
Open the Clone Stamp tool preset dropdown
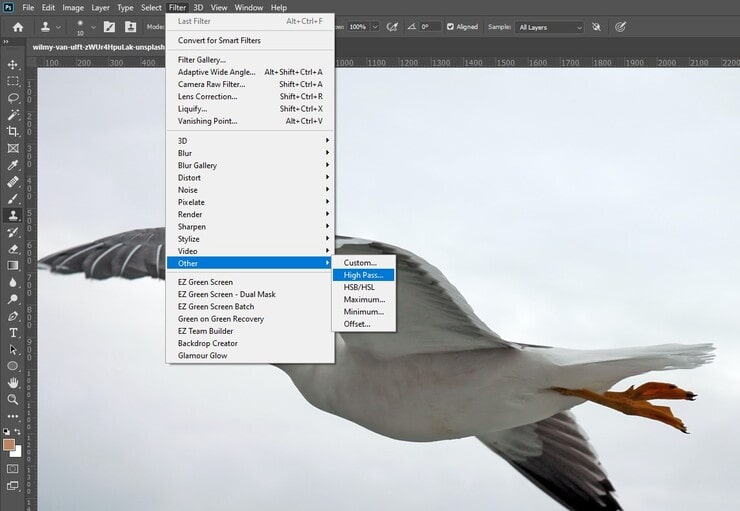58,27
